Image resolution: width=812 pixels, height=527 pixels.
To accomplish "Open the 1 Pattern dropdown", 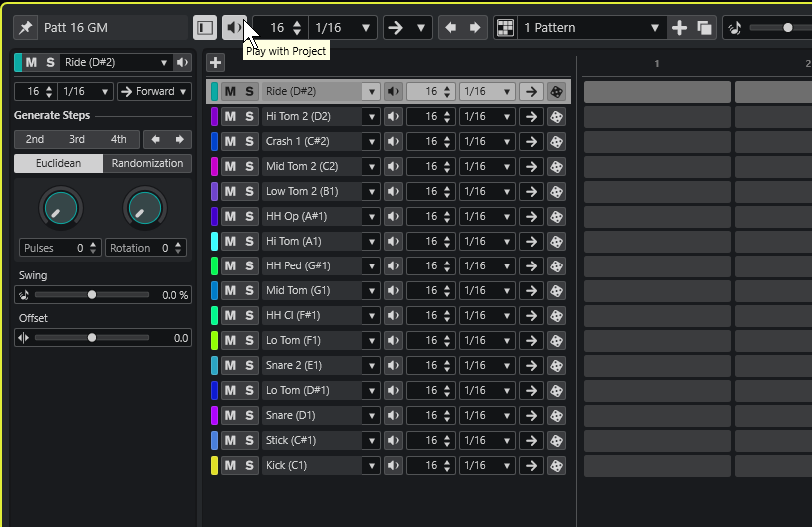I will (654, 28).
